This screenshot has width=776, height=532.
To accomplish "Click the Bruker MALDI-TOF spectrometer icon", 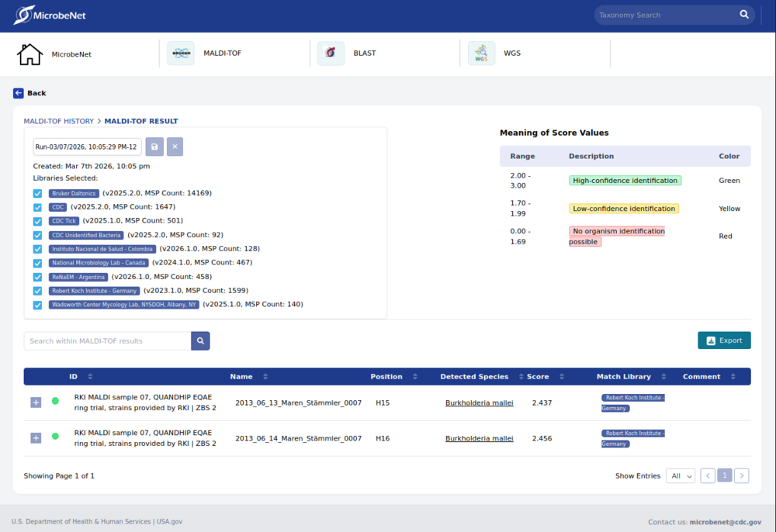I will (x=180, y=54).
